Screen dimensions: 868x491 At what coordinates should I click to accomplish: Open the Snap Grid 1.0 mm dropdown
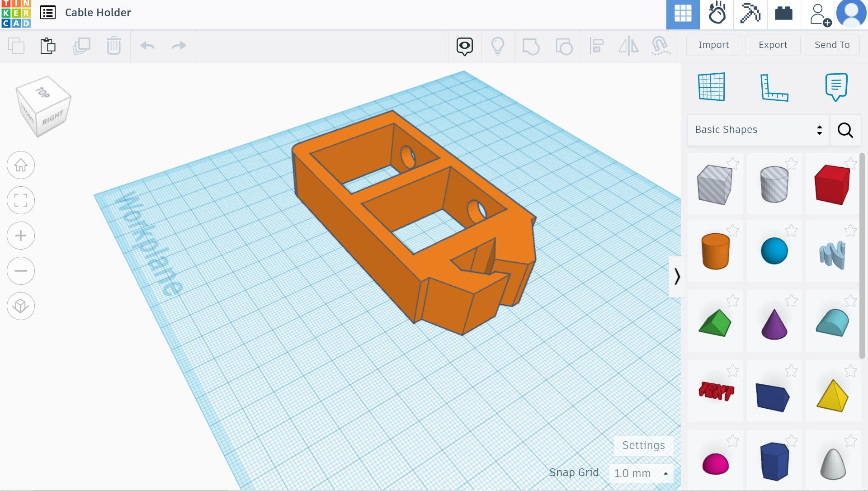pyautogui.click(x=641, y=473)
